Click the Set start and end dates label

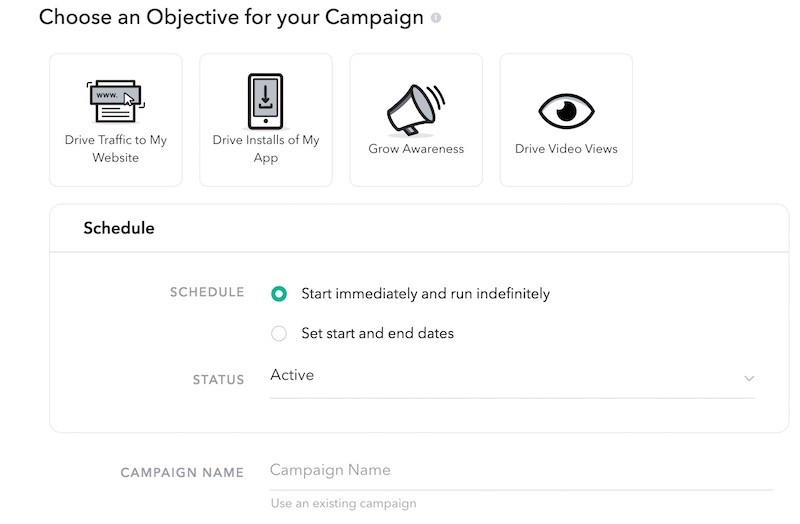pos(378,333)
